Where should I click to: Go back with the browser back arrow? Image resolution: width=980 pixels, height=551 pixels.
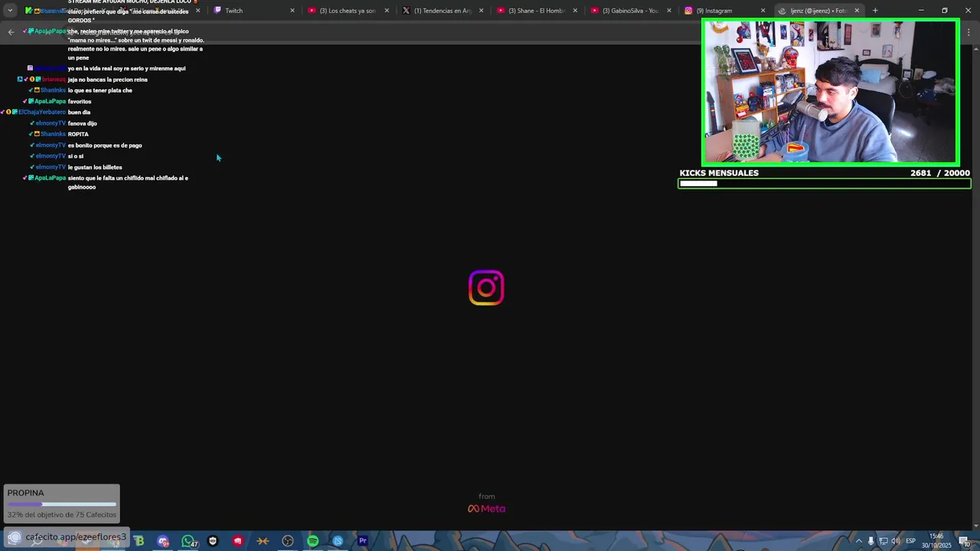coord(11,31)
